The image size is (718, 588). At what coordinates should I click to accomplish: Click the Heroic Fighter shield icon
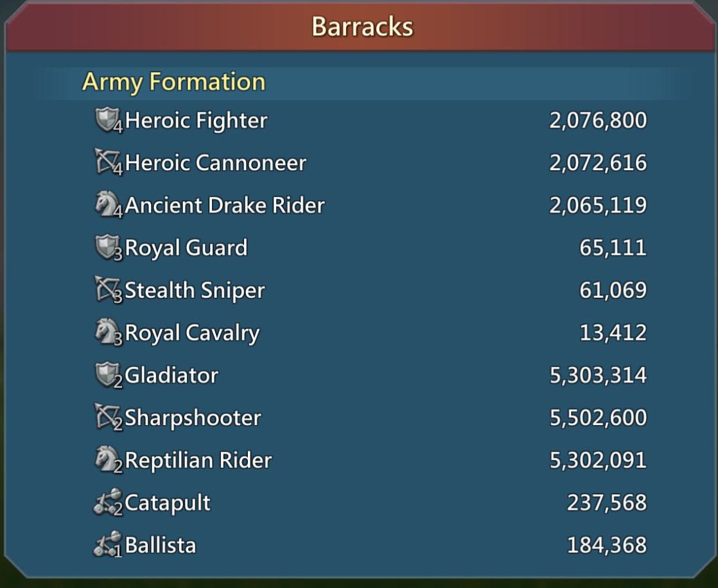(109, 120)
